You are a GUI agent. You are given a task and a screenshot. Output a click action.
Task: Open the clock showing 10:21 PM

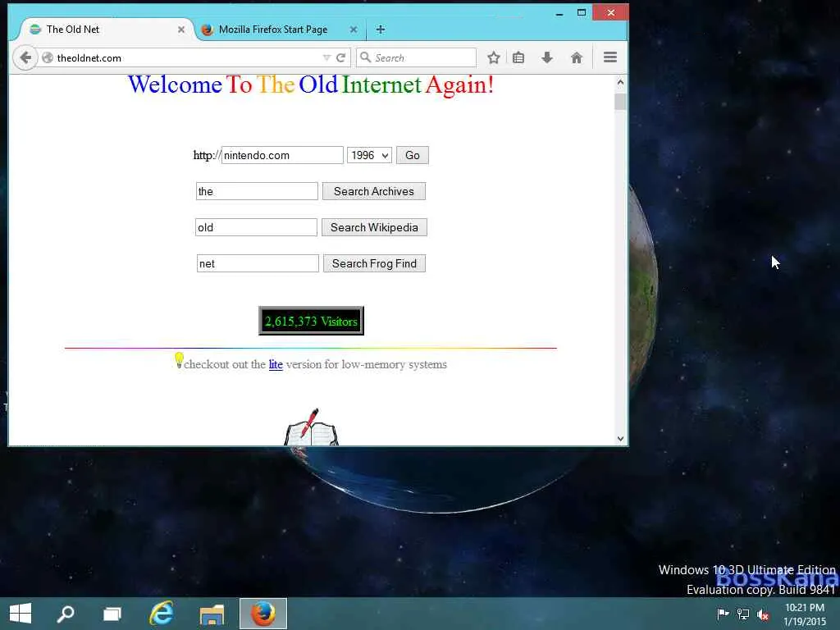tap(805, 614)
